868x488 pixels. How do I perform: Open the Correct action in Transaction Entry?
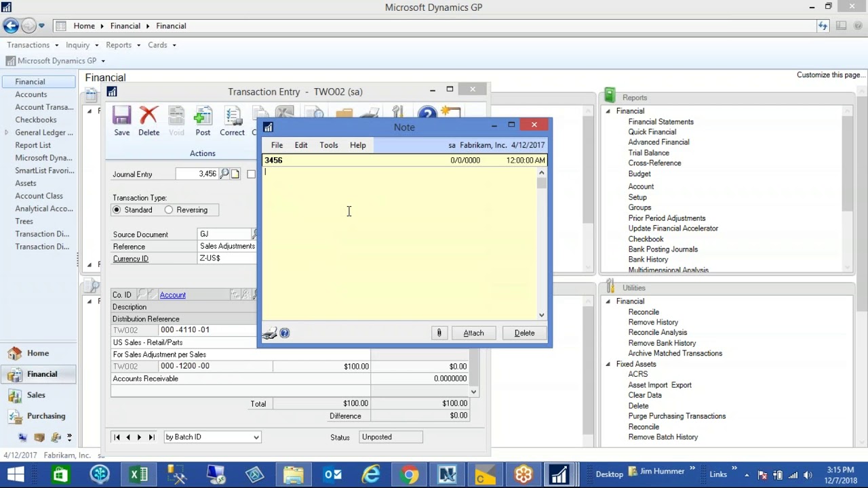coord(232,121)
